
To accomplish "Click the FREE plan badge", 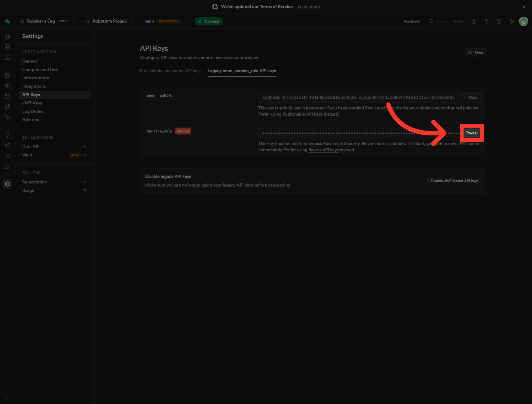I will click(63, 21).
